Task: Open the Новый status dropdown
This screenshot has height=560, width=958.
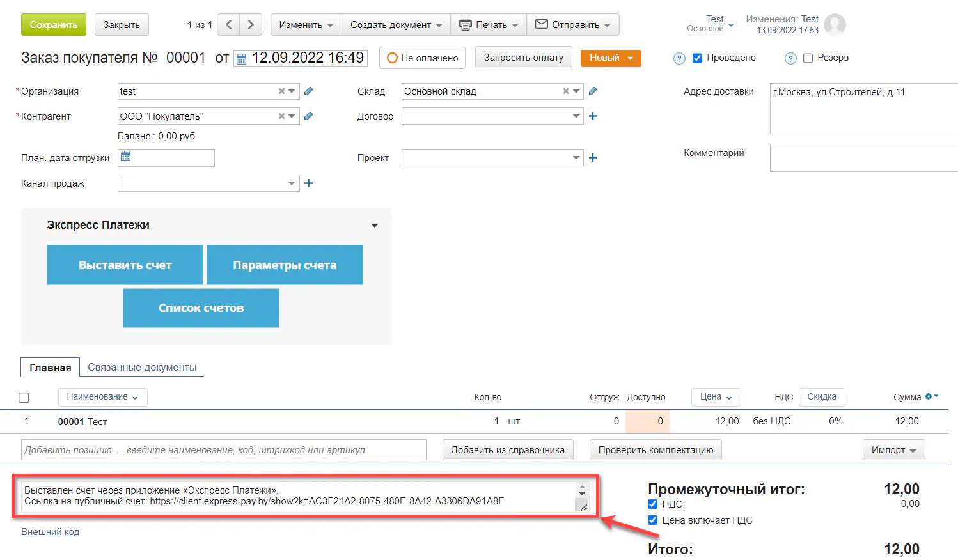Action: (610, 58)
